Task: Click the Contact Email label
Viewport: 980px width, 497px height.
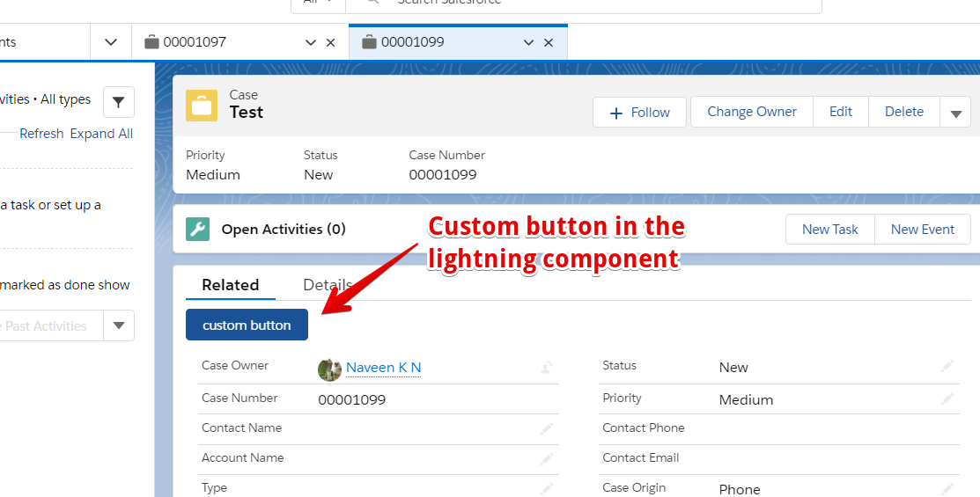Action: point(641,457)
